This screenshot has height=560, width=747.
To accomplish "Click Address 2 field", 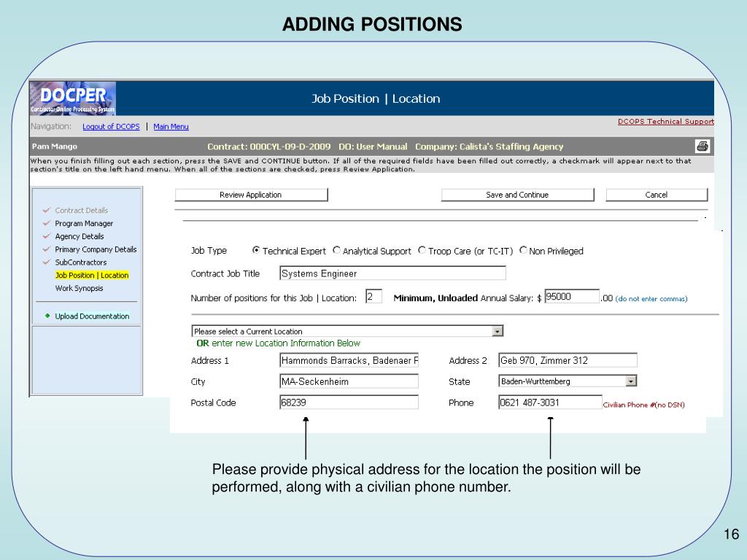I will click(568, 360).
